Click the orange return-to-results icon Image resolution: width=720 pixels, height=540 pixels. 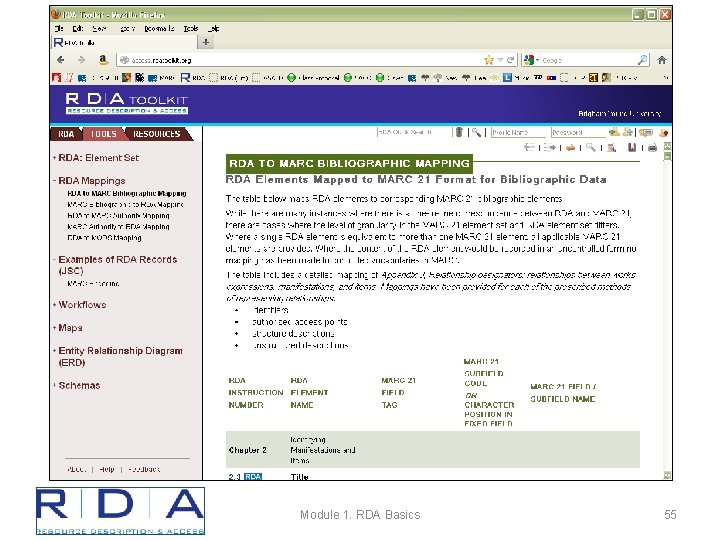(570, 147)
